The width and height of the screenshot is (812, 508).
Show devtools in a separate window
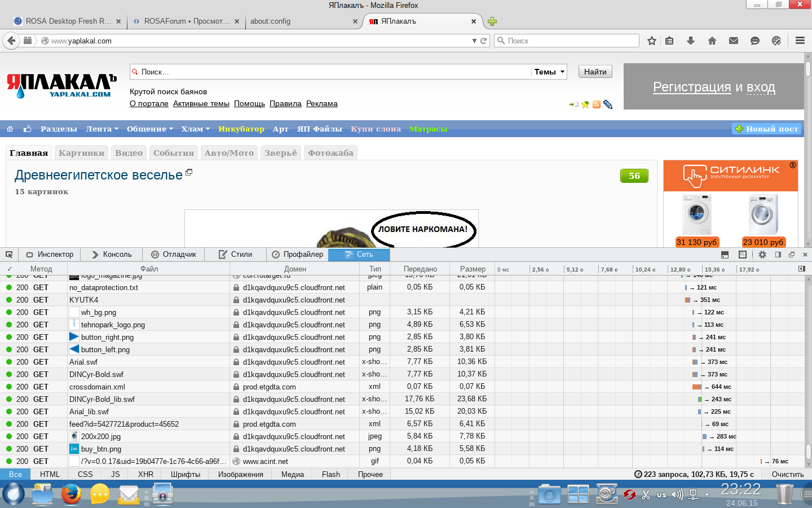(792, 255)
